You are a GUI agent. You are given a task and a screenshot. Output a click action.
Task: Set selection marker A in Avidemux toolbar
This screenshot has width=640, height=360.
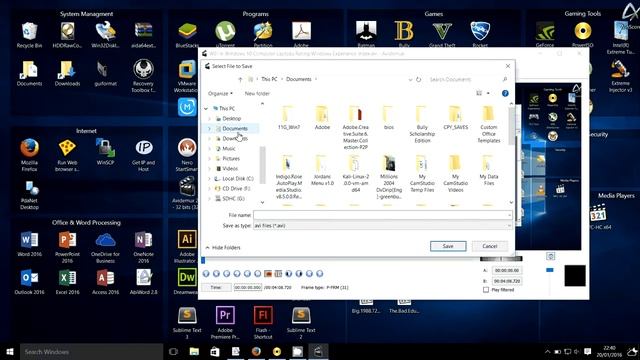click(268, 273)
